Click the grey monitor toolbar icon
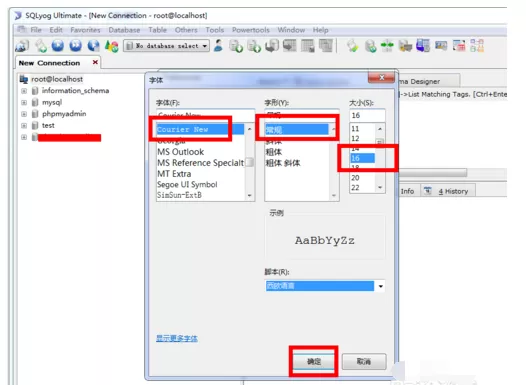This screenshot has height=385, width=526. (290, 46)
